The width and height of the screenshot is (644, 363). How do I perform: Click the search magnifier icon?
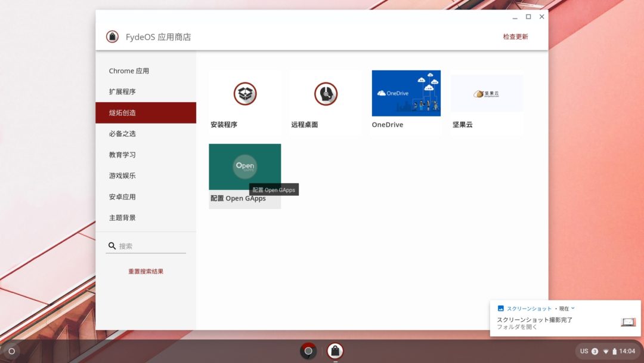pyautogui.click(x=112, y=246)
